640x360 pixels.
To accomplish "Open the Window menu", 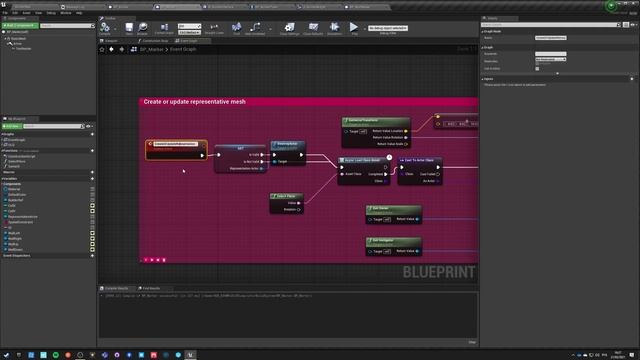I will 66,13.
